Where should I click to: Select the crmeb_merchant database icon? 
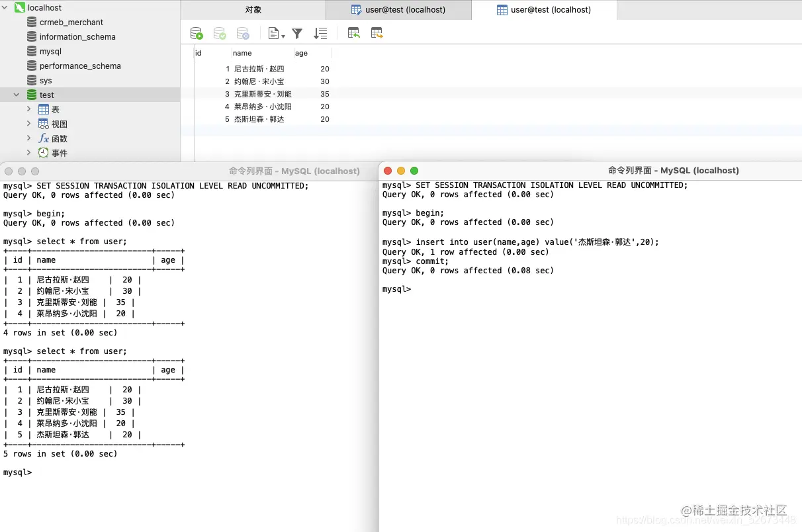pyautogui.click(x=32, y=22)
